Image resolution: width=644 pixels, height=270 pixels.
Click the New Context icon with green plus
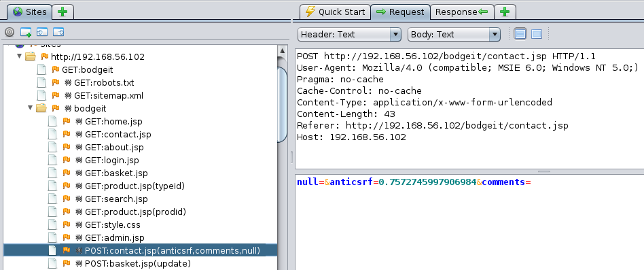coord(26,32)
